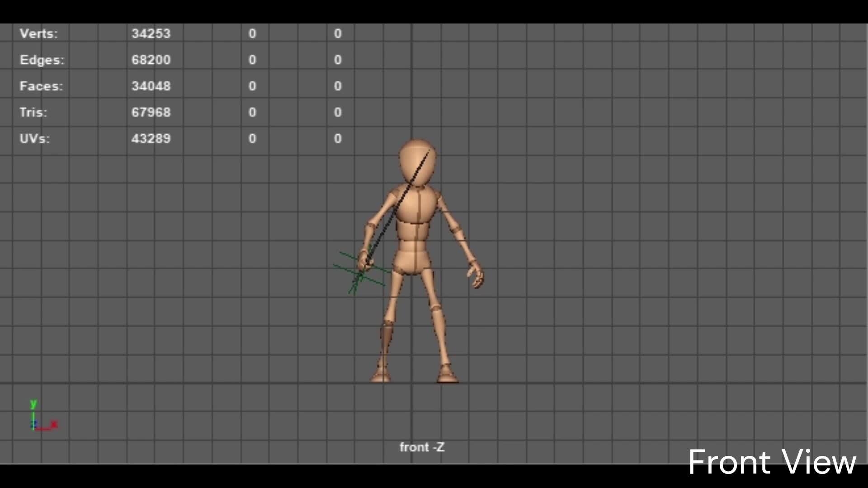Screen dimensions: 868x488
Task: Click the Verts count display
Action: coord(151,33)
